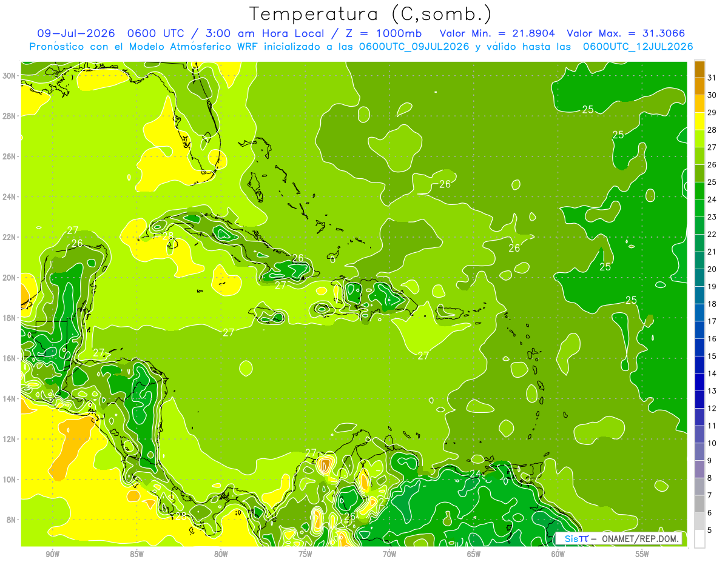Pick the colorbar swatch between 25 and 26
The image size is (728, 562).
[700, 173]
